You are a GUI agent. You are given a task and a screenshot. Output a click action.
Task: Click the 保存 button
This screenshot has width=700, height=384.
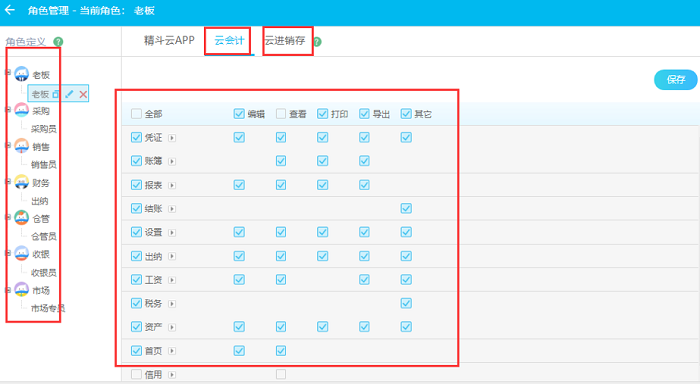click(675, 79)
